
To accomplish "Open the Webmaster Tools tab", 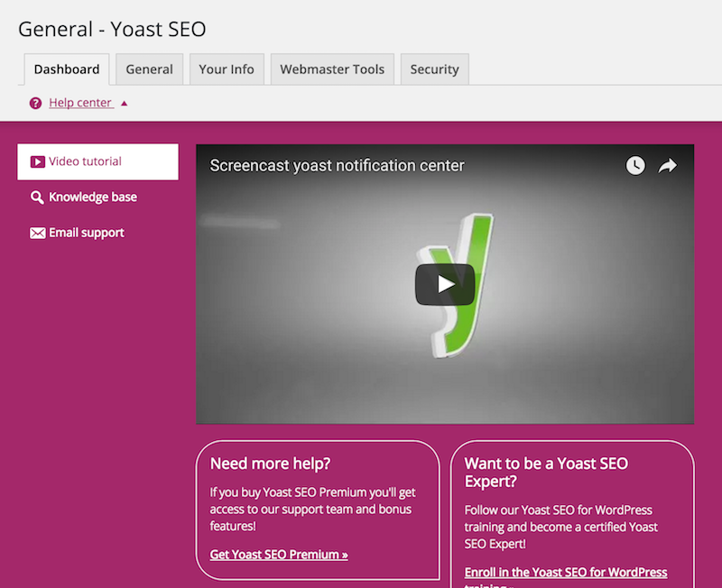I will [x=332, y=69].
